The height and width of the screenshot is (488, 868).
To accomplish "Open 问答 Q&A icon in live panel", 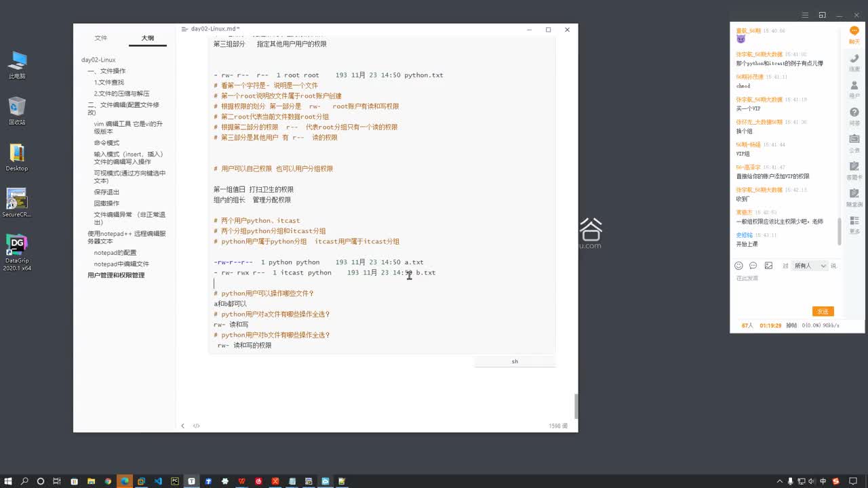I will (x=854, y=117).
